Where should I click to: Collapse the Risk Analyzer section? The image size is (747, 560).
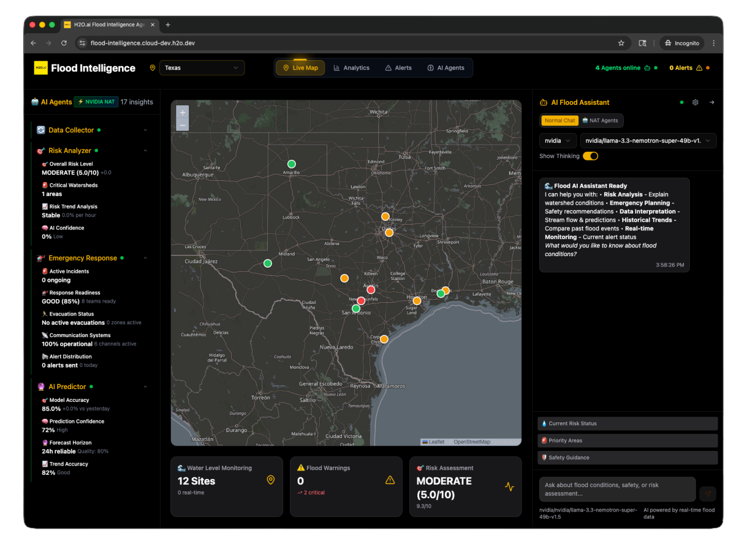coord(145,150)
